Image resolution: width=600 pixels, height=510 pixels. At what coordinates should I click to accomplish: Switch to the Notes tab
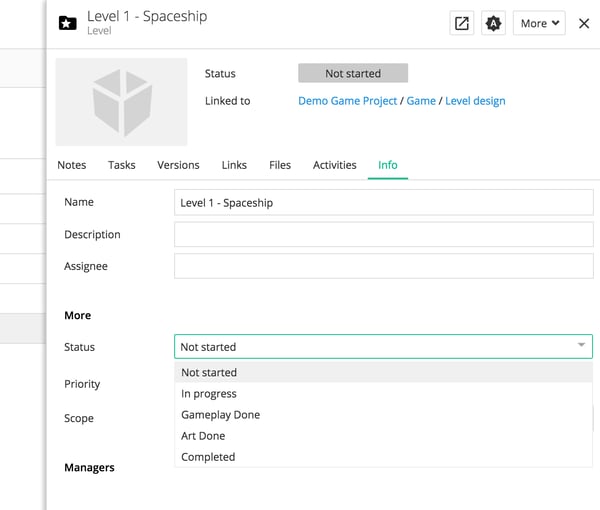click(x=72, y=165)
